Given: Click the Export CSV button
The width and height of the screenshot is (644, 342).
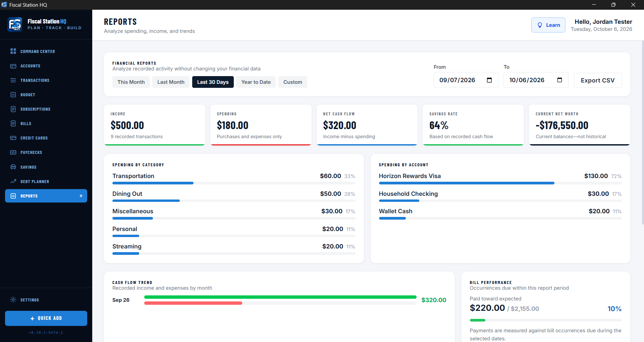Looking at the screenshot, I should pyautogui.click(x=598, y=80).
